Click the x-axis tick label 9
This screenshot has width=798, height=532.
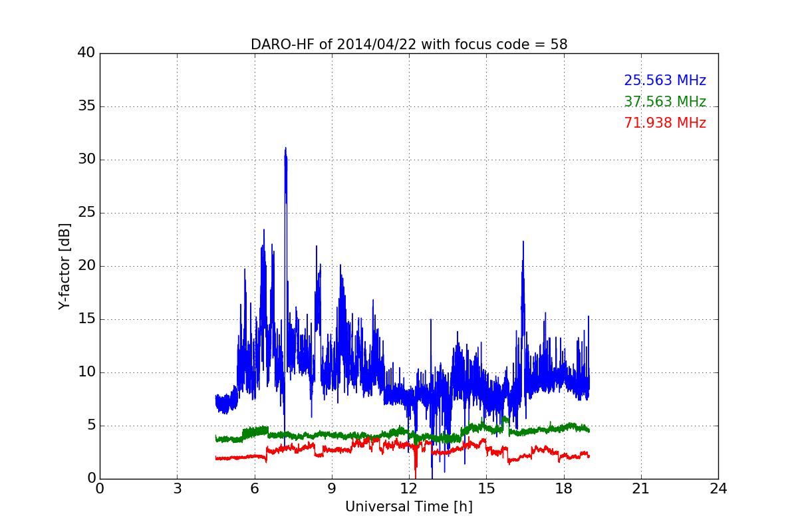[x=332, y=489]
